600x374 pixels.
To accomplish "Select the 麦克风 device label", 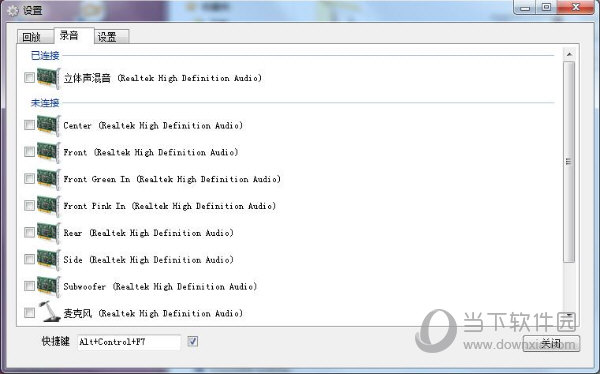I will [153, 313].
